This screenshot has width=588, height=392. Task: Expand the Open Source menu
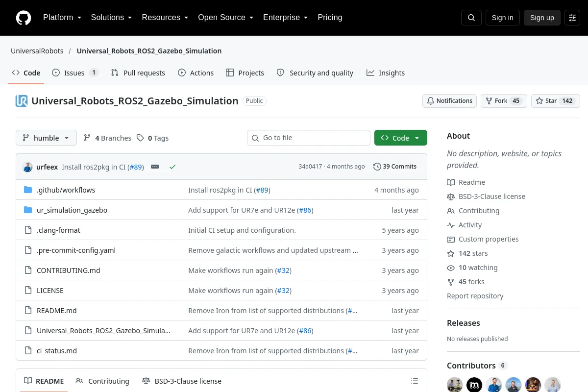point(225,18)
